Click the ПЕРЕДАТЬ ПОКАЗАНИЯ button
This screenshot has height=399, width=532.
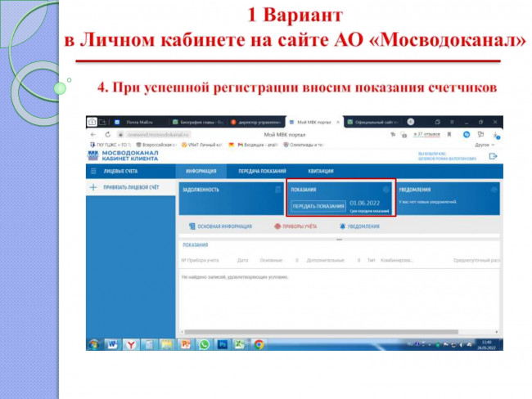[x=318, y=206]
